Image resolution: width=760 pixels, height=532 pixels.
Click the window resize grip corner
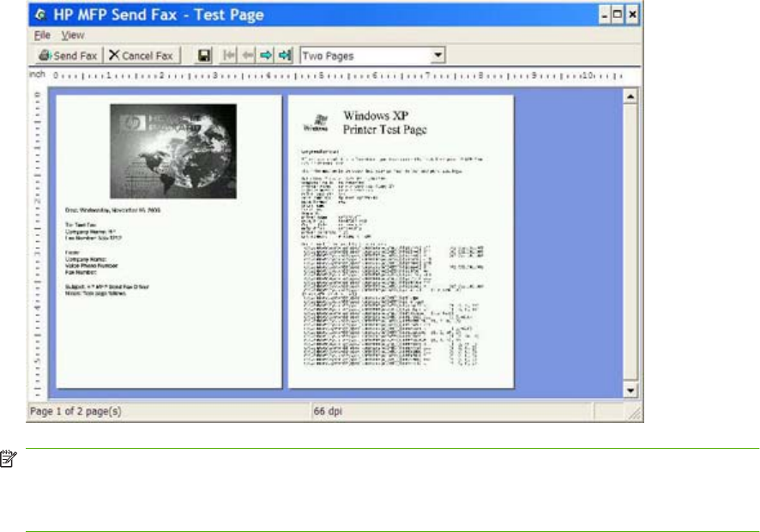636,414
